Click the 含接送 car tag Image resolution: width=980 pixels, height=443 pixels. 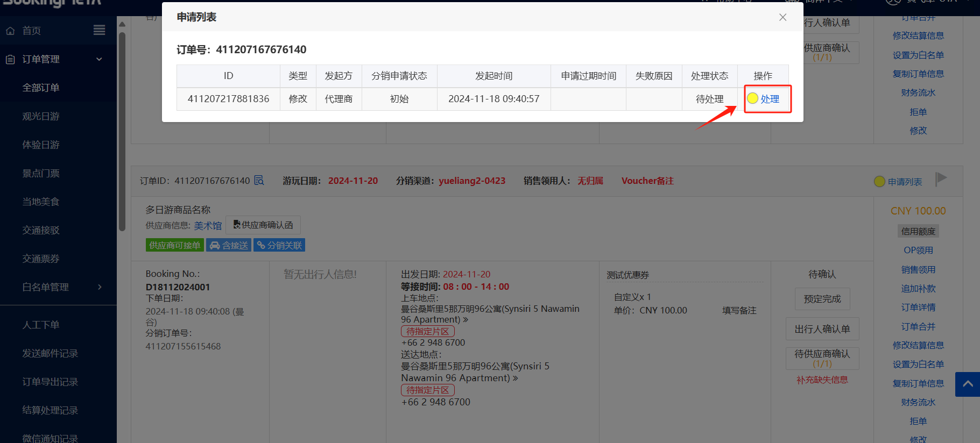tap(229, 245)
